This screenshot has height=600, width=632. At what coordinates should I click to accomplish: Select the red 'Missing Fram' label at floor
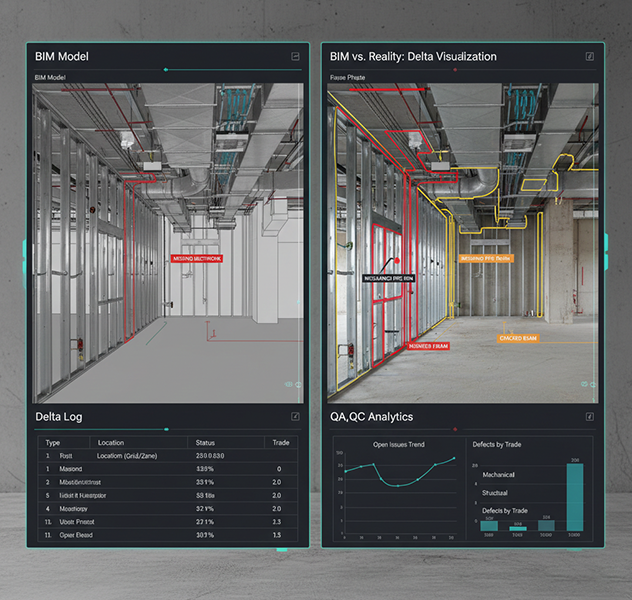click(x=429, y=345)
